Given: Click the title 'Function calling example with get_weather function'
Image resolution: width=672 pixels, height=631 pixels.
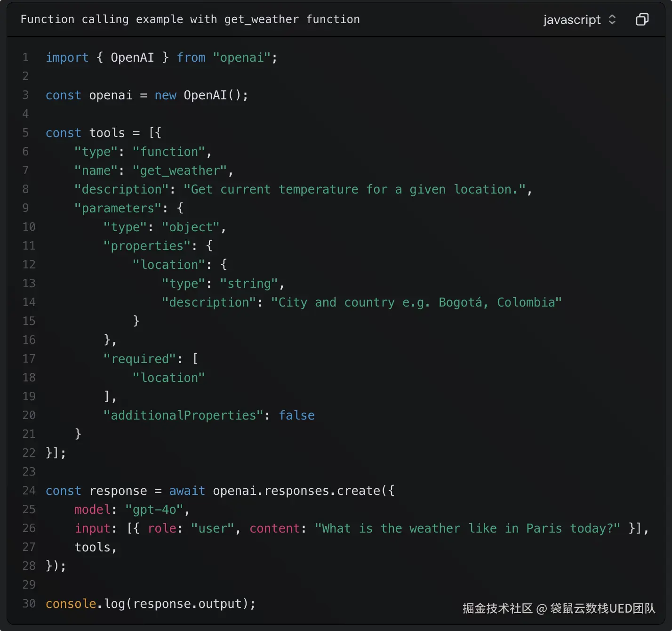Looking at the screenshot, I should click(x=190, y=19).
